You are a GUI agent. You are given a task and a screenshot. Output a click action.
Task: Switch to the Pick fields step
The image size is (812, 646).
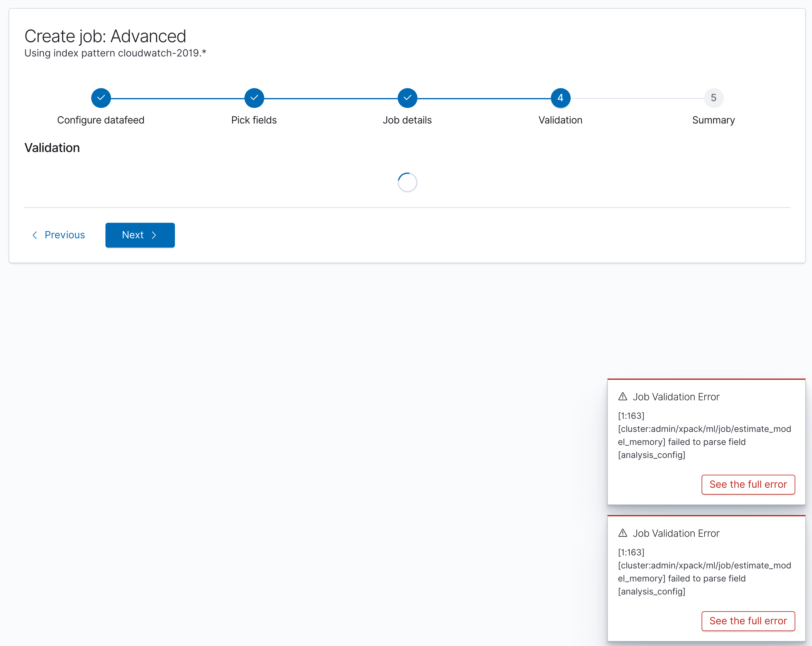254,120
